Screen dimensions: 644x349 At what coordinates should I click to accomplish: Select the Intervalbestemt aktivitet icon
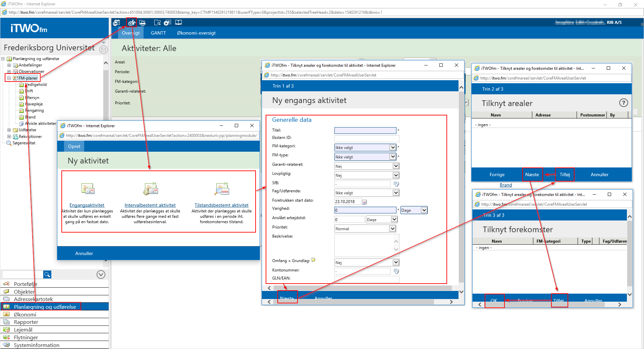coord(150,189)
